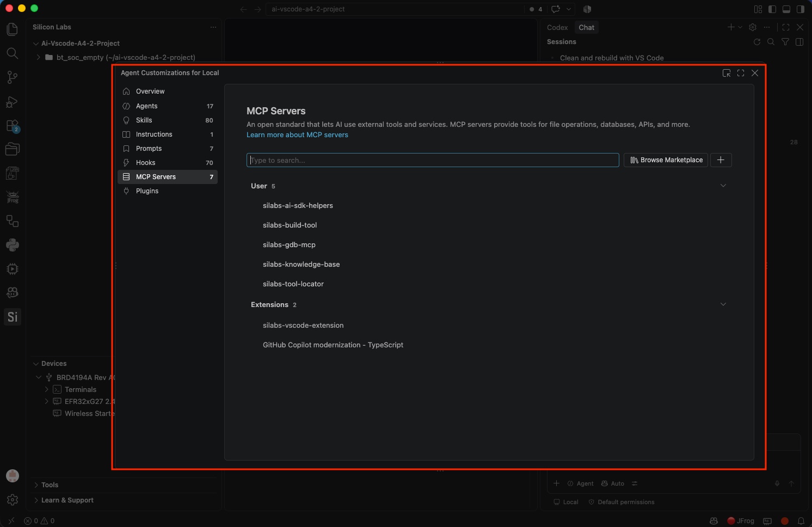
Task: Open the Accounts avatar in the activity bar
Action: coord(12,476)
